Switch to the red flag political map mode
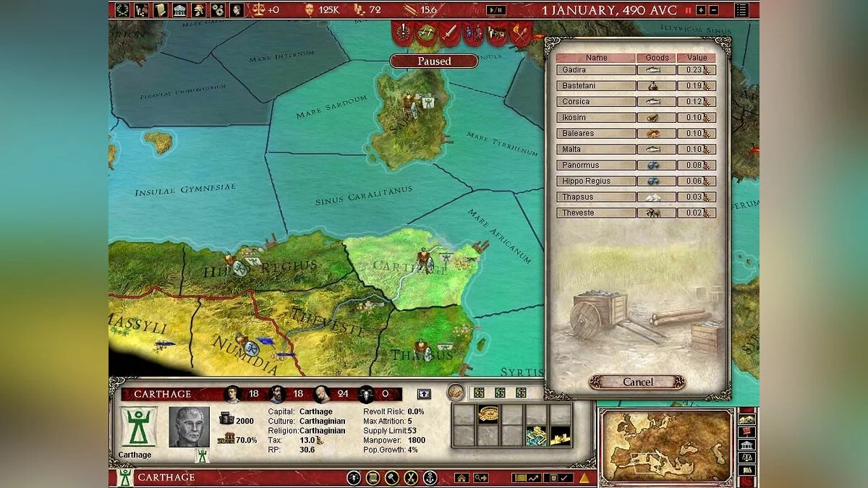Viewport: 868px width, 488px height. click(746, 432)
